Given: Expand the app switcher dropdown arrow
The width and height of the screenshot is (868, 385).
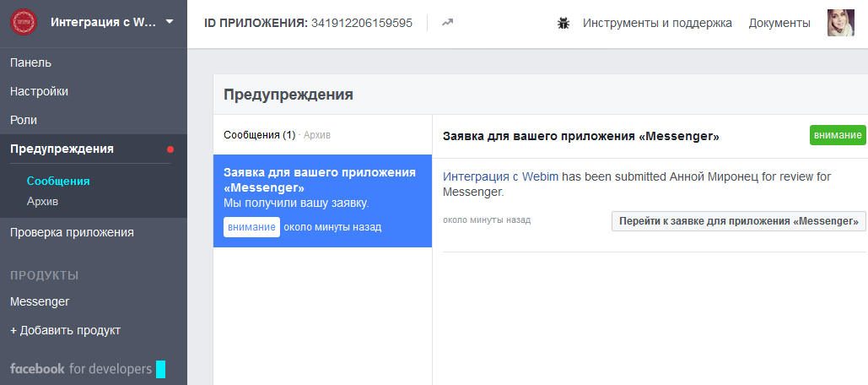Looking at the screenshot, I should click(170, 22).
